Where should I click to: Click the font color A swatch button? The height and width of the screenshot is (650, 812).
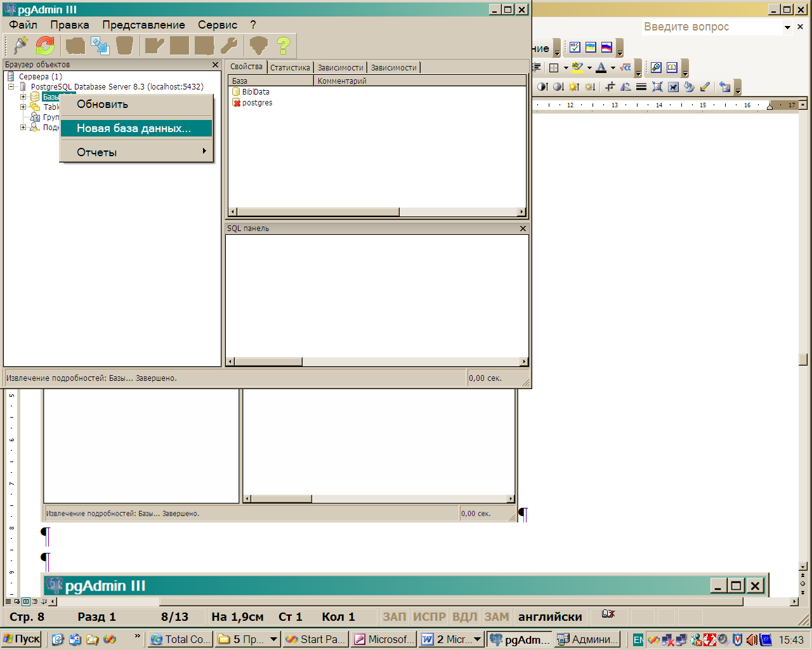pos(601,67)
